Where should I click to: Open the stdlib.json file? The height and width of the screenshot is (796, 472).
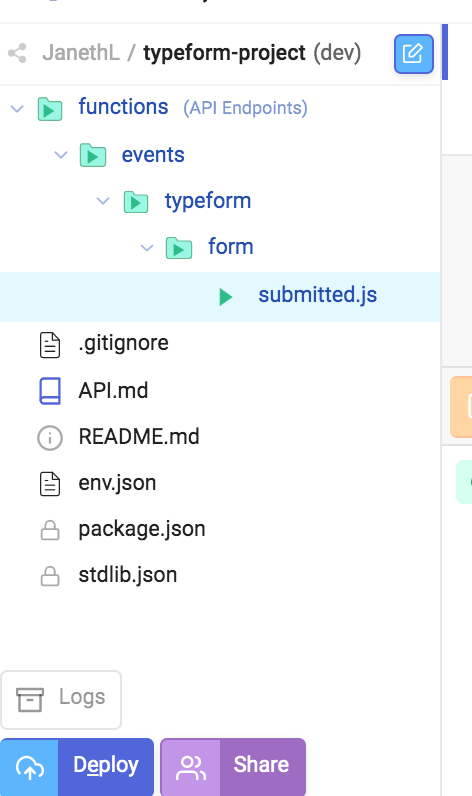click(128, 576)
